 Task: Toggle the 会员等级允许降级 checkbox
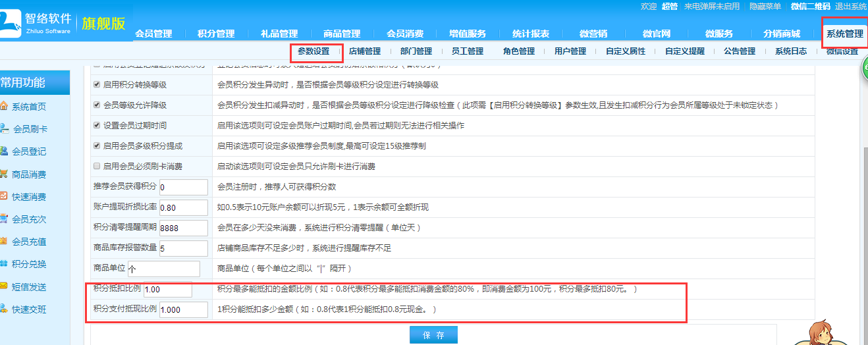[97, 105]
